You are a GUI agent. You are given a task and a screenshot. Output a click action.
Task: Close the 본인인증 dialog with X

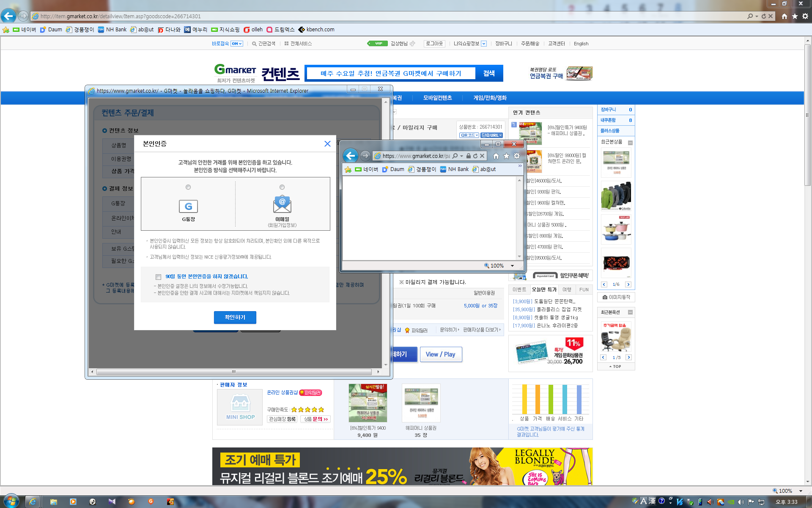click(327, 144)
